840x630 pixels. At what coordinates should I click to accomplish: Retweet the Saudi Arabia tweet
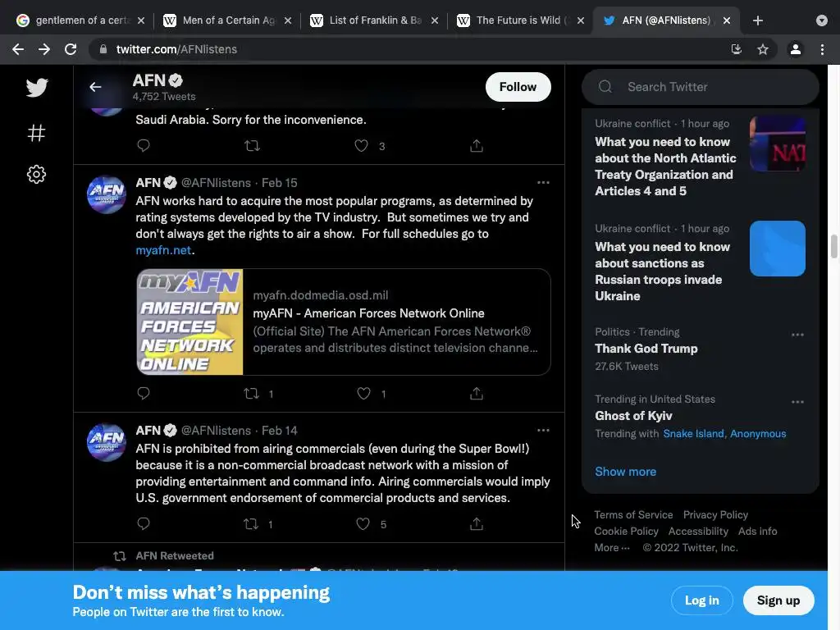(x=252, y=145)
